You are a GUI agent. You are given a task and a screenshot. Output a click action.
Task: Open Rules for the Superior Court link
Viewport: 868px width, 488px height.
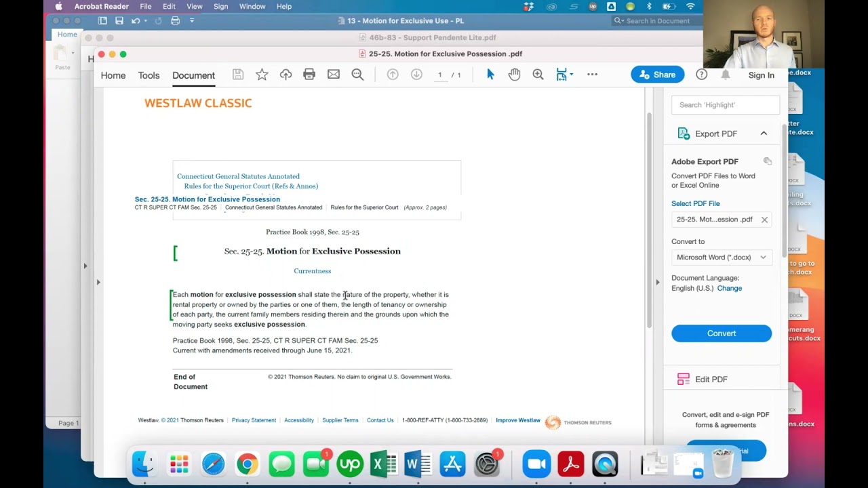(x=251, y=186)
